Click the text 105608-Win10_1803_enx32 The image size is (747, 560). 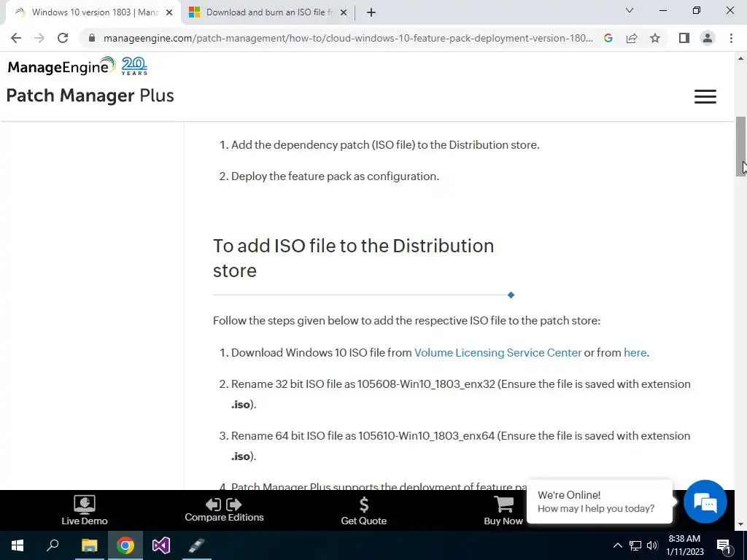[426, 384]
